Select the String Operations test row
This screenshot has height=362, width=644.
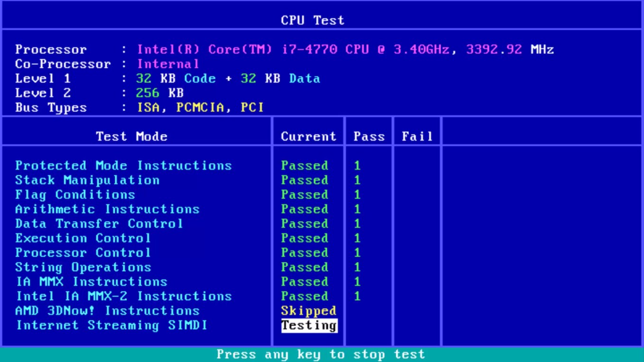click(x=83, y=267)
